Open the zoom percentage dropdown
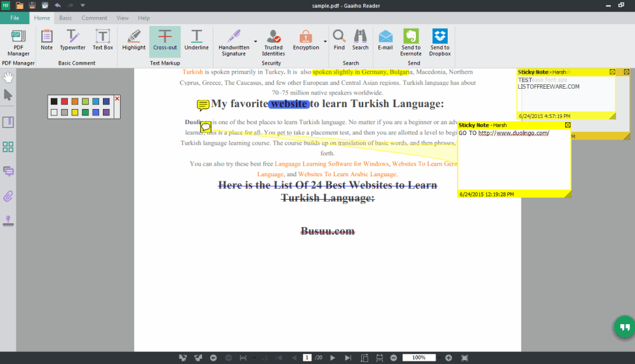 [x=439, y=358]
